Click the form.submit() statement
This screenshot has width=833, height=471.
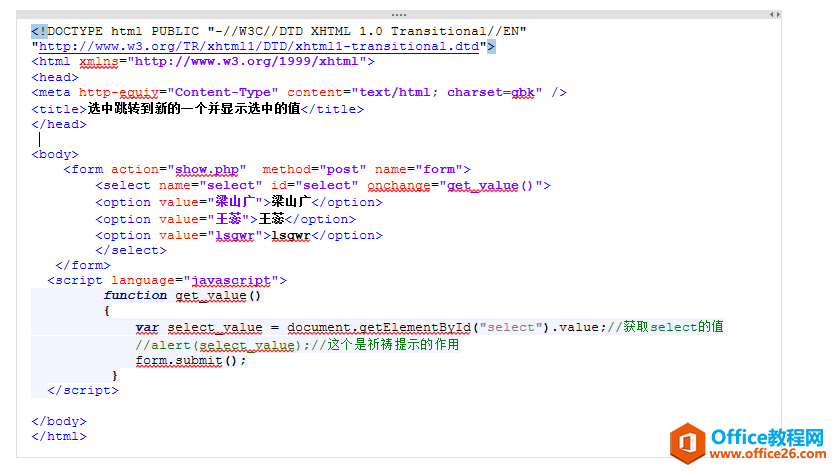point(190,360)
